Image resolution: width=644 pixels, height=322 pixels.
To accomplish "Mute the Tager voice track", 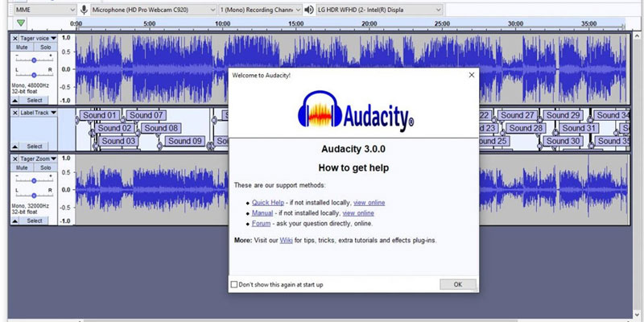I will [22, 47].
